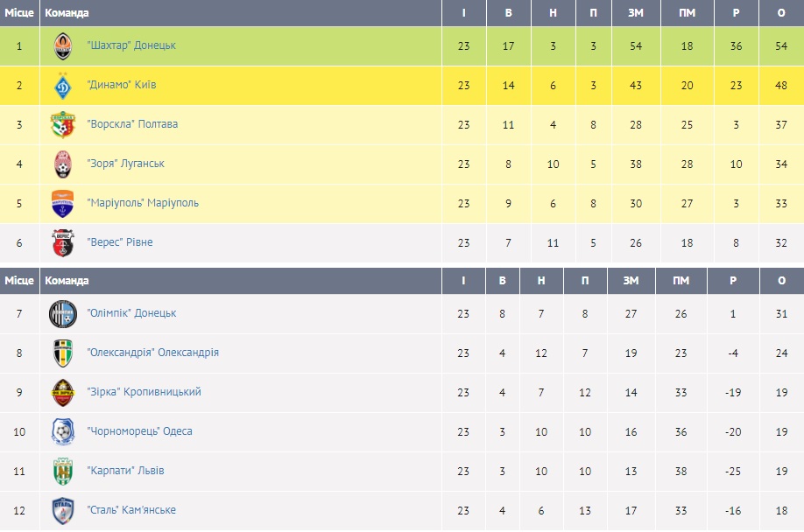Click the Karpaty Lviv lion logo
The image size is (804, 532).
63,471
